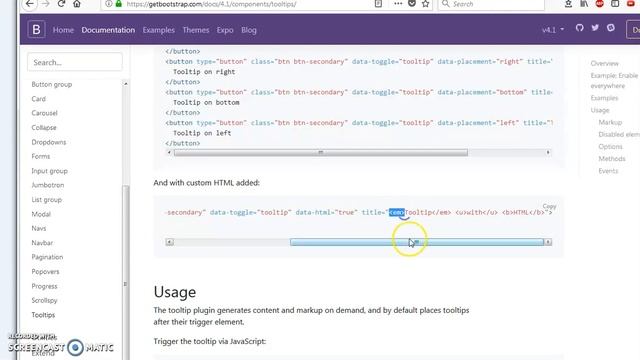Open Dropdowns docs in sidebar

[x=49, y=142]
